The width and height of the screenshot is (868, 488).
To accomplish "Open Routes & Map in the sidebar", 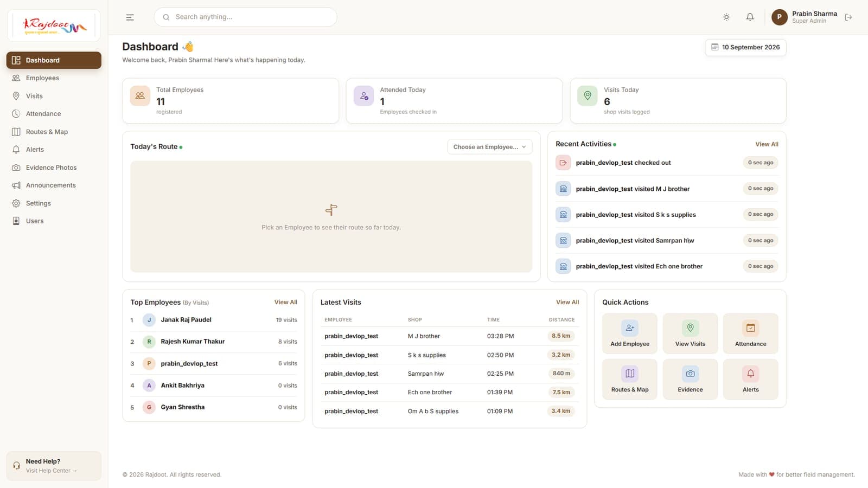I will [x=54, y=132].
